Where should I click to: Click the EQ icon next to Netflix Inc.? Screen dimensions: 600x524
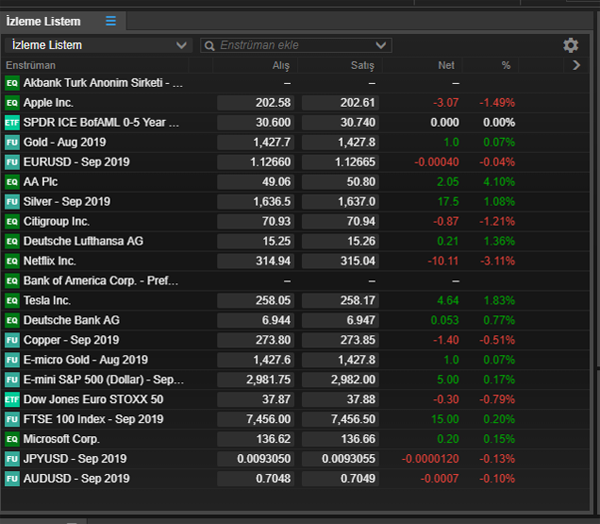(12, 261)
